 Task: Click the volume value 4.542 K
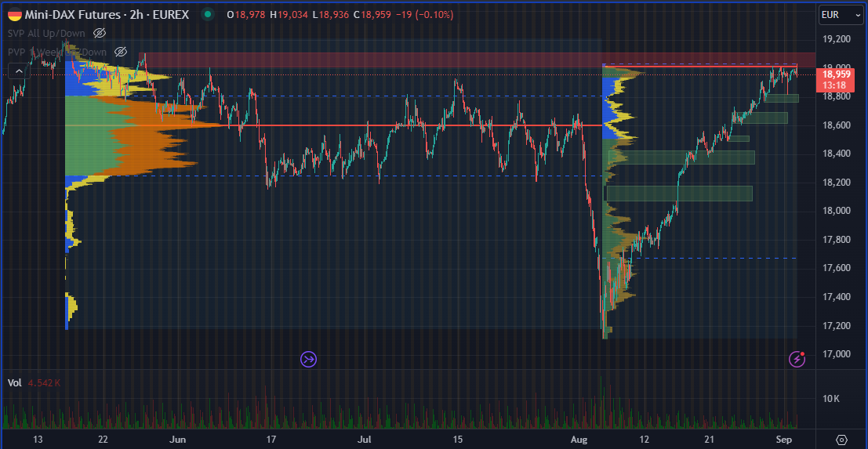coord(44,382)
